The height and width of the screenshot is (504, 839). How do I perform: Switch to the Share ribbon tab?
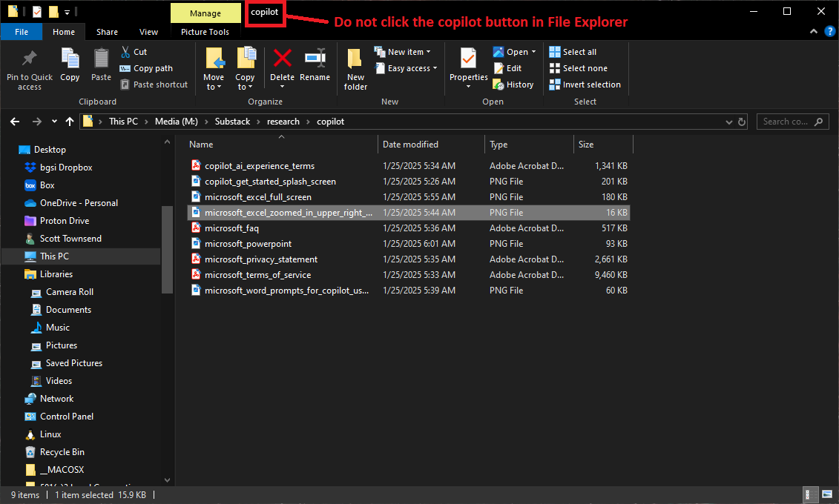point(107,32)
